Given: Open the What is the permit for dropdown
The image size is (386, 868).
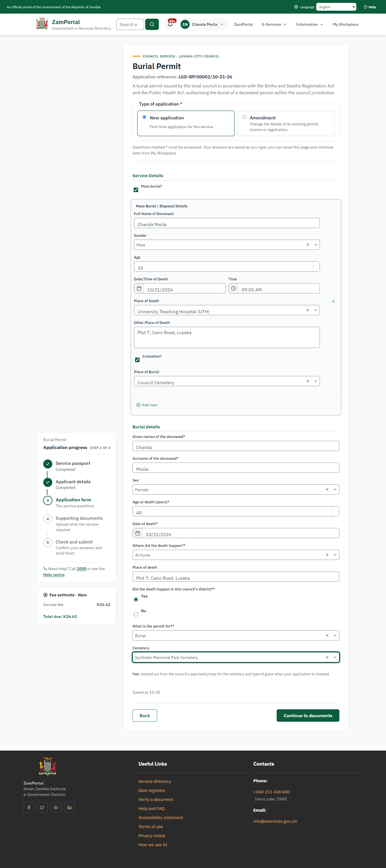Looking at the screenshot, I should pyautogui.click(x=236, y=635).
